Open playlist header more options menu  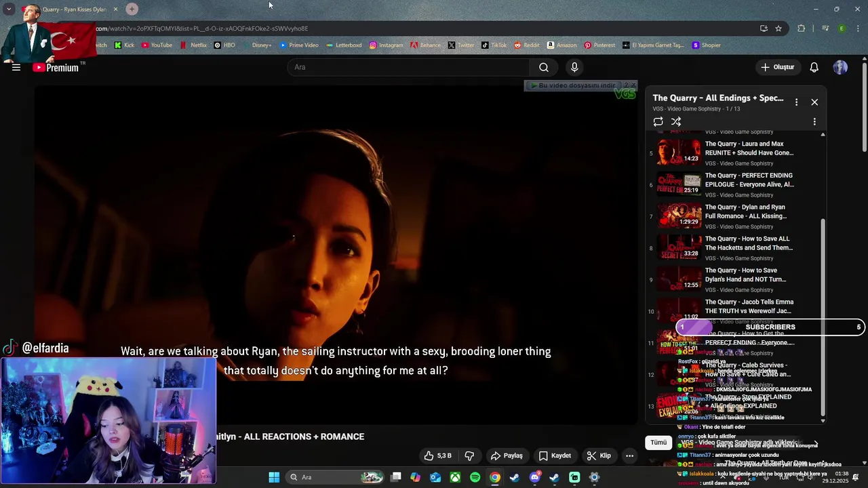pyautogui.click(x=796, y=102)
